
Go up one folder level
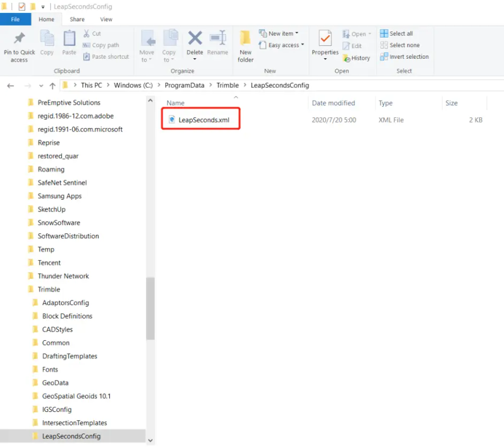pos(53,86)
